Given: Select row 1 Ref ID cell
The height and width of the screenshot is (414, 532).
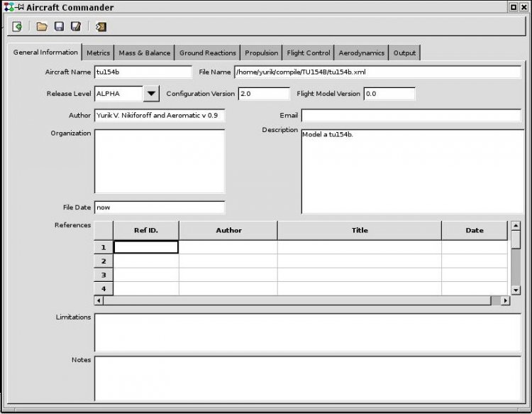Looking at the screenshot, I should (146, 247).
